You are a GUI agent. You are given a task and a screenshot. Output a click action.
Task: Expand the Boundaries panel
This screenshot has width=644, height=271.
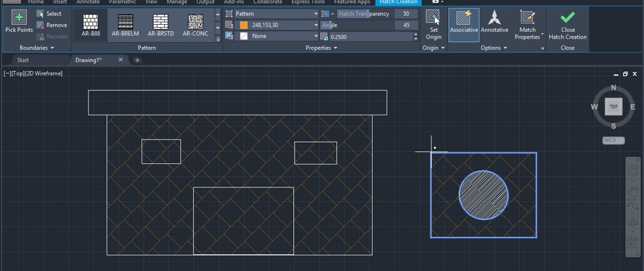pyautogui.click(x=37, y=48)
